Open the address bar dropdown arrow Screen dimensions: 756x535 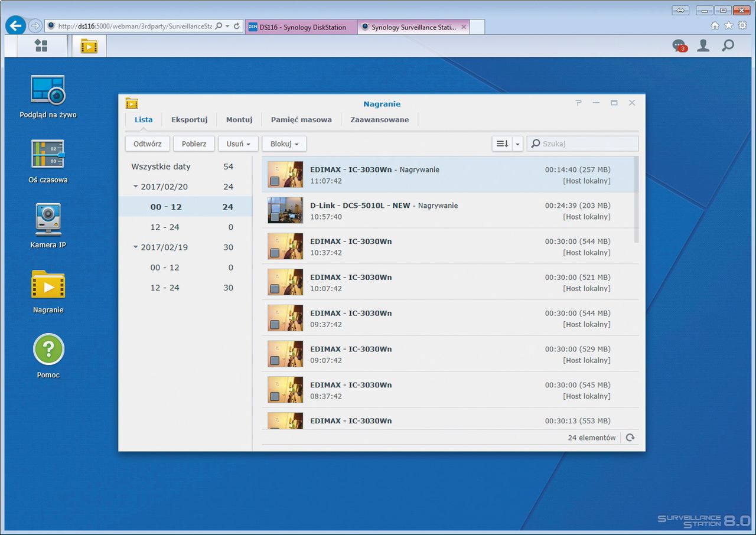tap(227, 26)
